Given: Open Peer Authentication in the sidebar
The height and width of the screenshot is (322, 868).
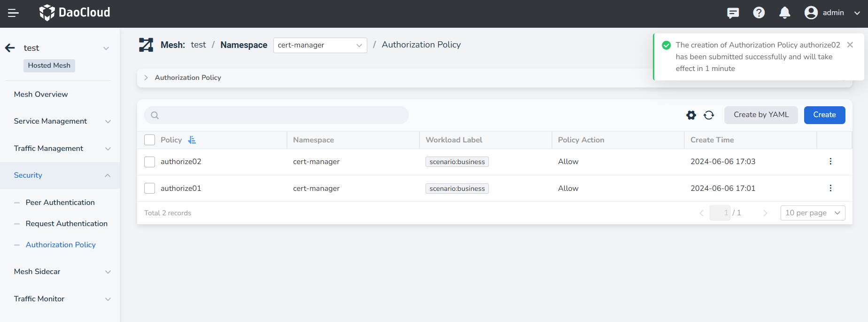Looking at the screenshot, I should click(60, 203).
